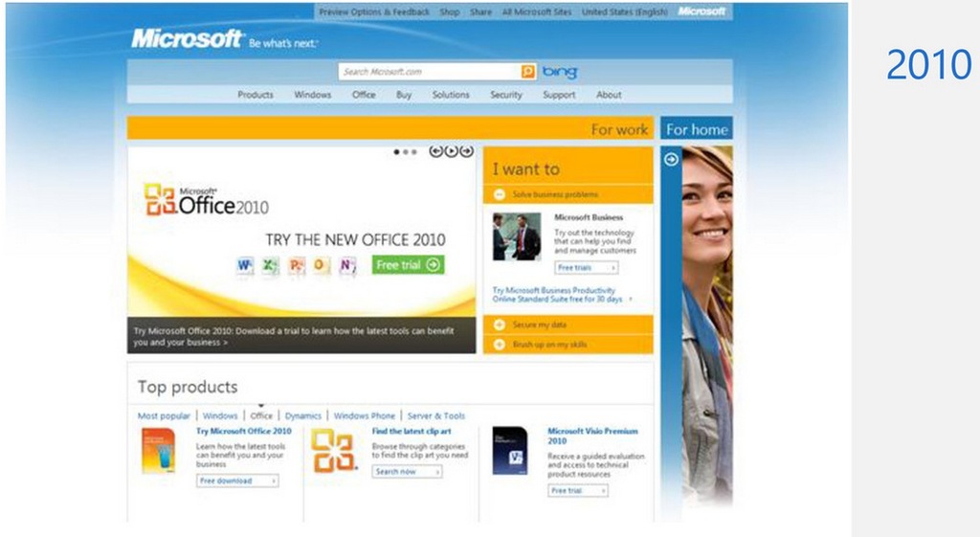Open All Microsoft Sites link

click(537, 11)
